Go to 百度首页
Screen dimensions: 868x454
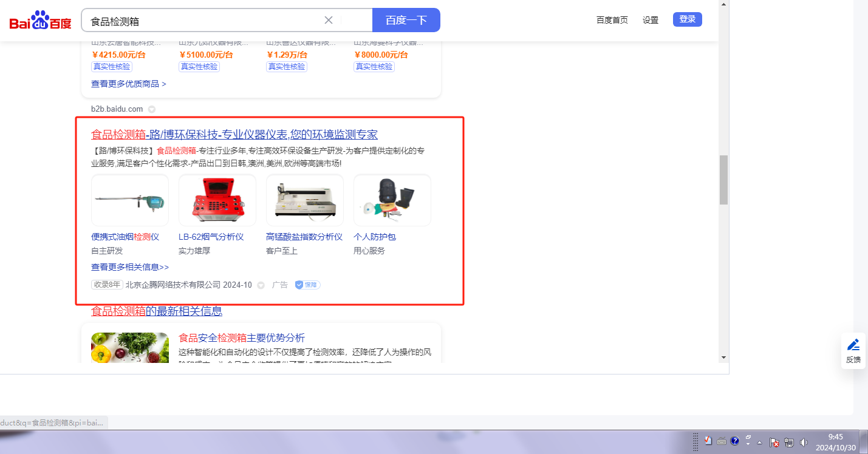[612, 20]
